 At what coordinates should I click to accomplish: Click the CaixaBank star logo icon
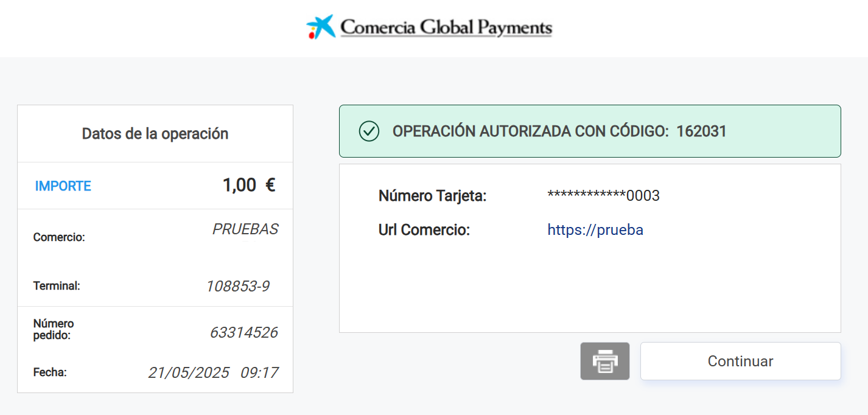(x=321, y=27)
